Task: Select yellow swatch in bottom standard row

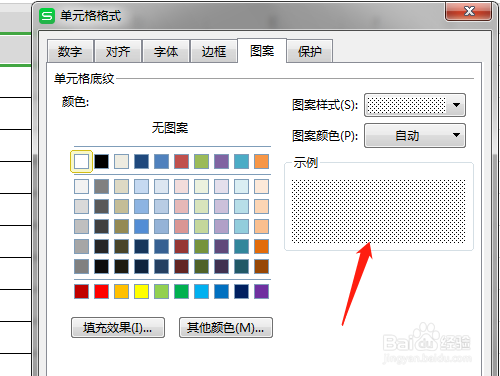Action: (x=141, y=291)
